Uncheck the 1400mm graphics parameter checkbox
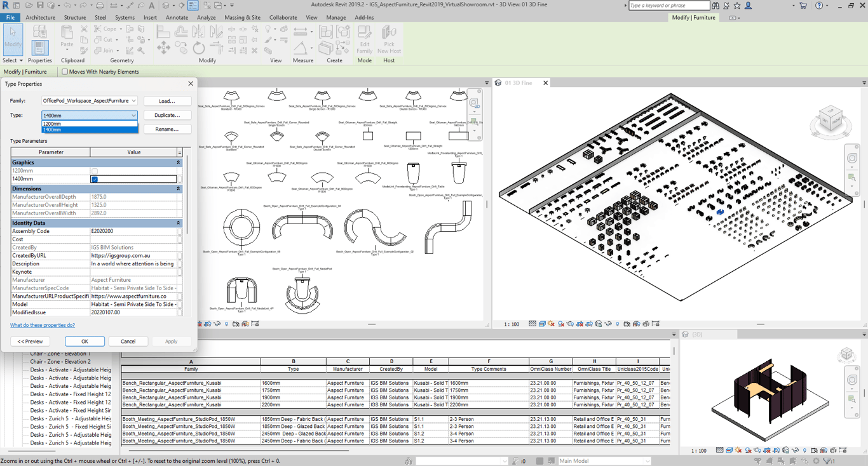The height and width of the screenshot is (466, 868). pyautogui.click(x=95, y=180)
